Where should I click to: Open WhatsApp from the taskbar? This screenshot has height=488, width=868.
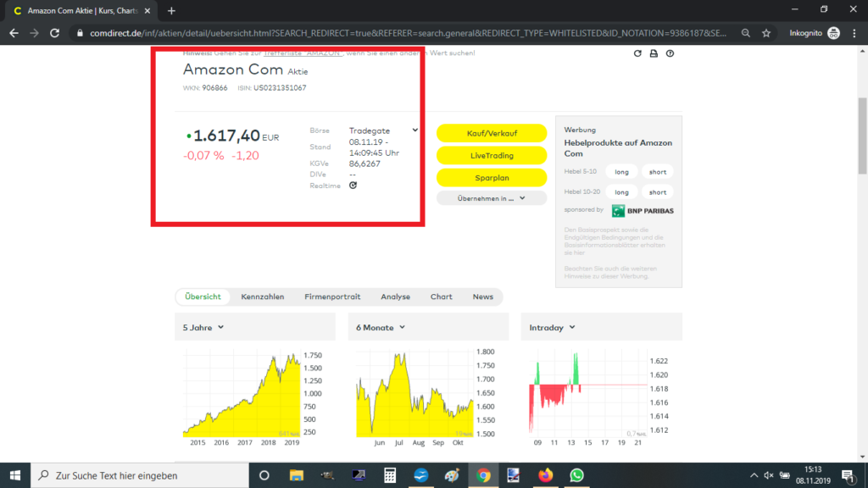[x=576, y=475]
